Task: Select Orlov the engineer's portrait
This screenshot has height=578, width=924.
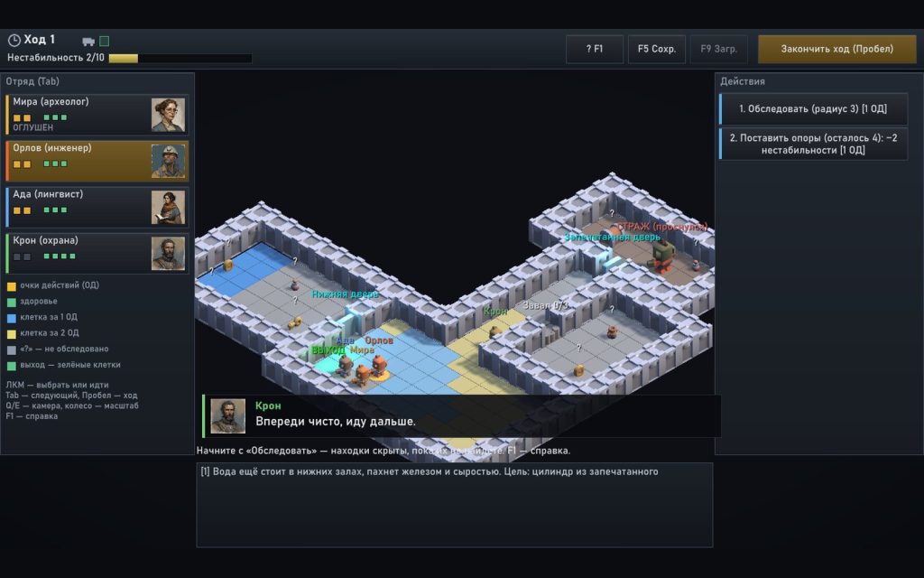Action: [x=168, y=161]
